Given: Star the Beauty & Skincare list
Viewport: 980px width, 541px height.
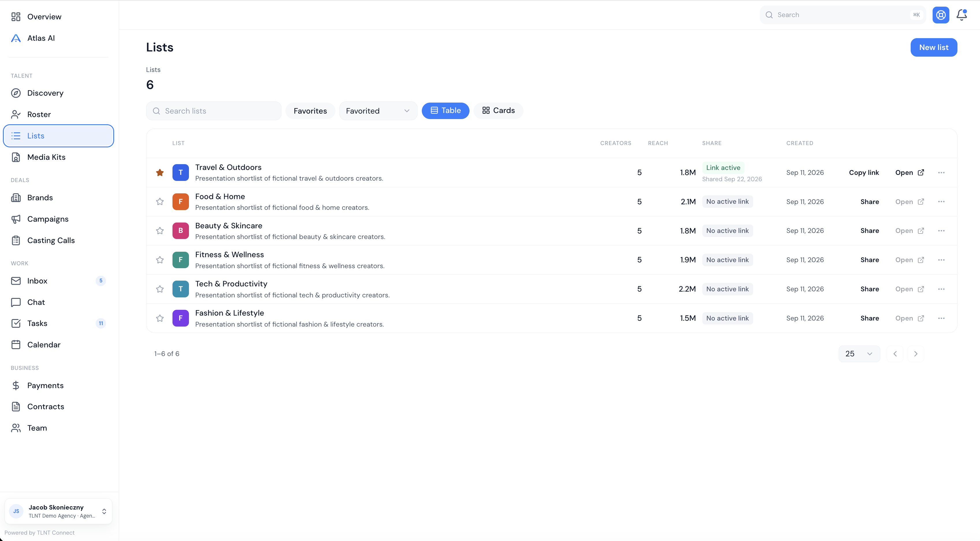Looking at the screenshot, I should 160,231.
